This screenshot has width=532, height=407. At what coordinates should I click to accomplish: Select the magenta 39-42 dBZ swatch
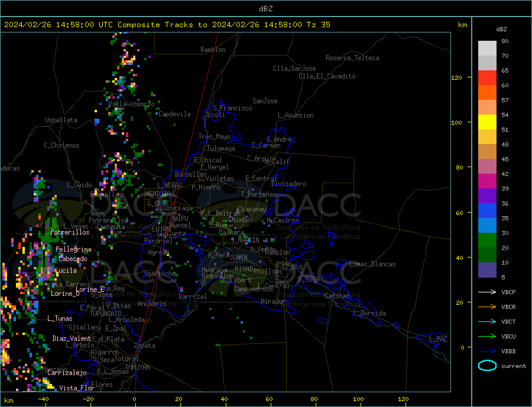[487, 181]
